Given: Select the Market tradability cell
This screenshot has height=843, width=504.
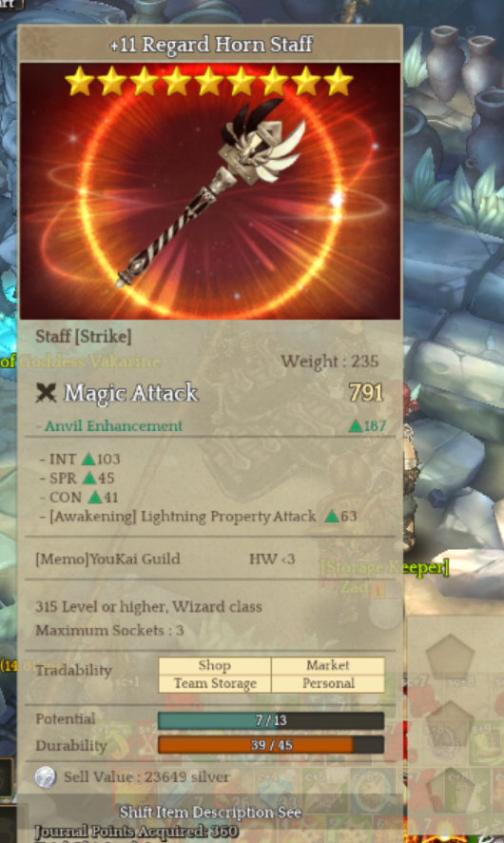Looking at the screenshot, I should 328,666.
